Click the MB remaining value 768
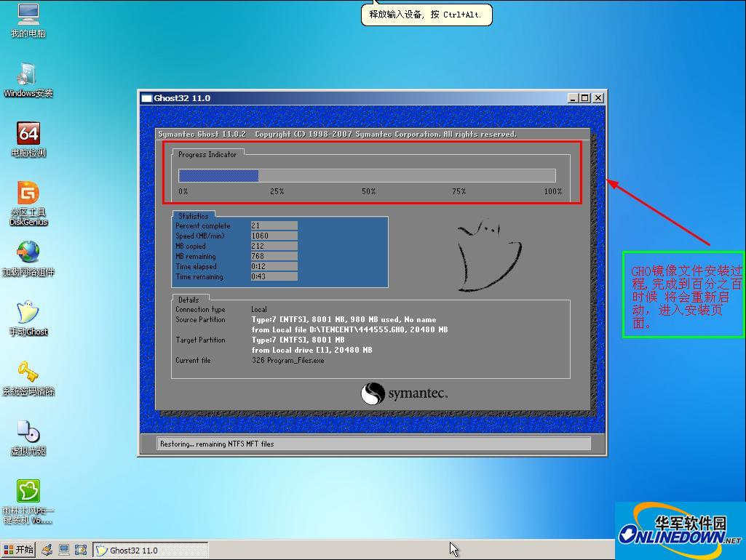This screenshot has height=560, width=746. pyautogui.click(x=274, y=256)
